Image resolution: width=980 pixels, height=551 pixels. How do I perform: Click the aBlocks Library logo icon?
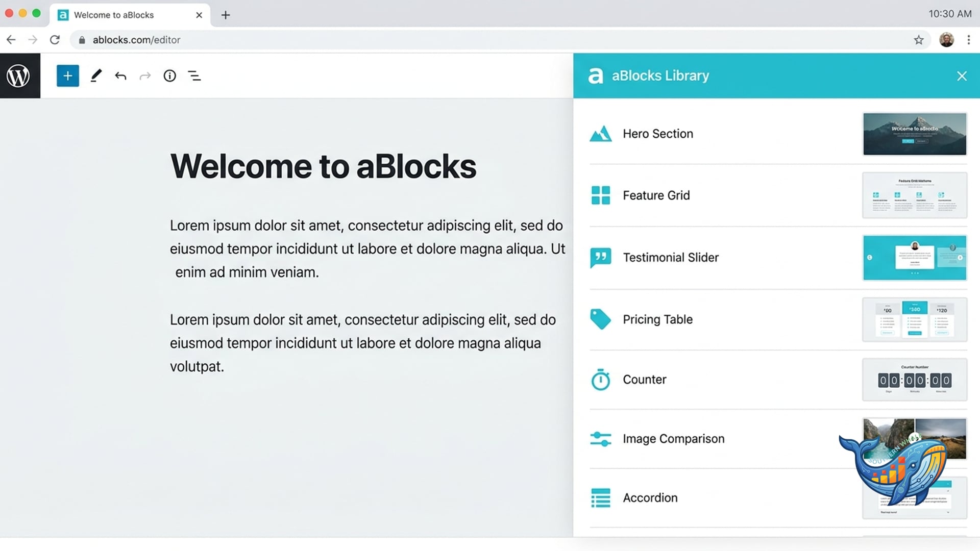[x=596, y=76]
